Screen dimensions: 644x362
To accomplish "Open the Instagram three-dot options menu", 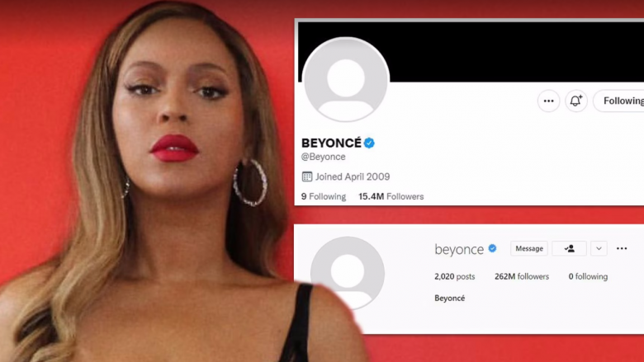I will pos(622,248).
